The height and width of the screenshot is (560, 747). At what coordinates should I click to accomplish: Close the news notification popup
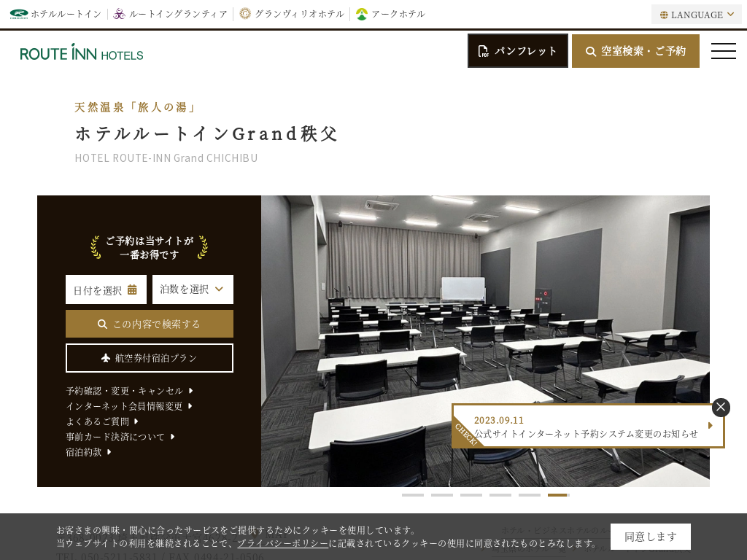[x=721, y=407]
